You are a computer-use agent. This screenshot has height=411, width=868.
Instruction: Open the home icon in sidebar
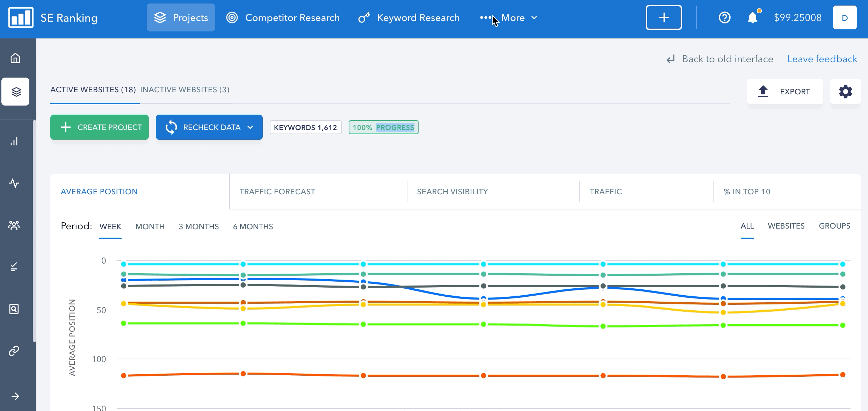15,58
